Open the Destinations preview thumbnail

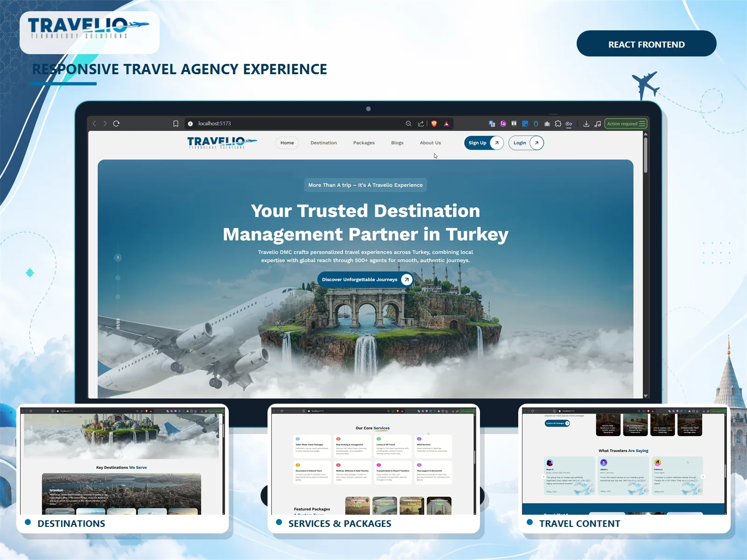click(122, 462)
